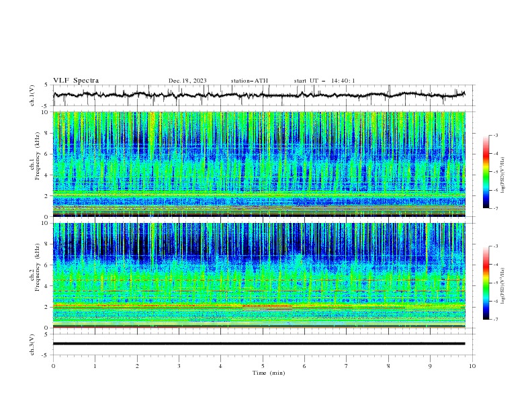This screenshot has width=532, height=411.
Task: Click the 'station=ATH' label
Action: [x=249, y=81]
